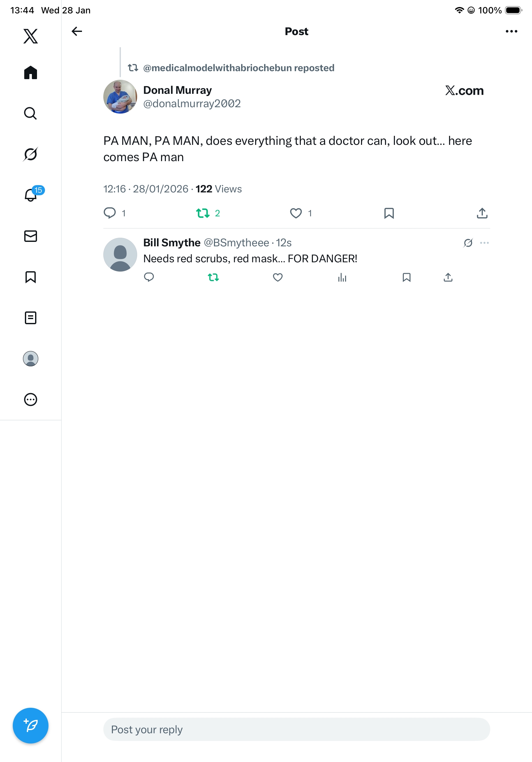Open Messages envelope in sidebar
This screenshot has height=762, width=532.
click(x=31, y=236)
